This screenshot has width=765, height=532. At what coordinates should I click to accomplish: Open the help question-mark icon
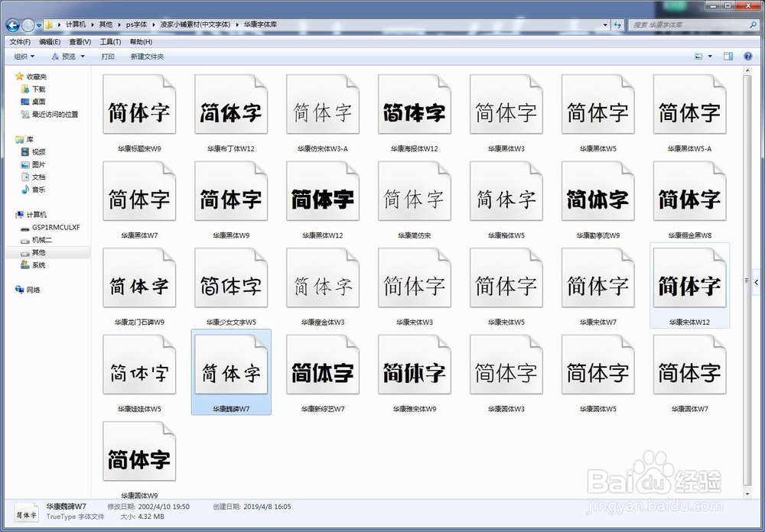click(x=748, y=57)
